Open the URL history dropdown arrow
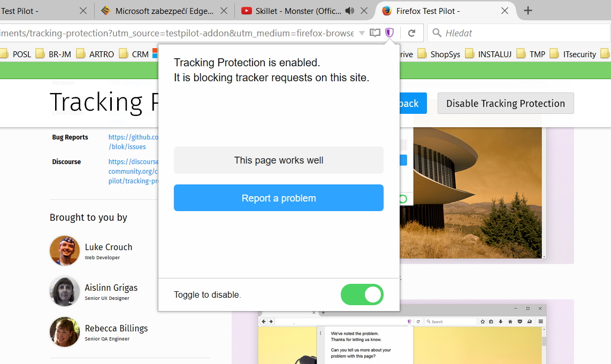The image size is (611, 364). [362, 33]
